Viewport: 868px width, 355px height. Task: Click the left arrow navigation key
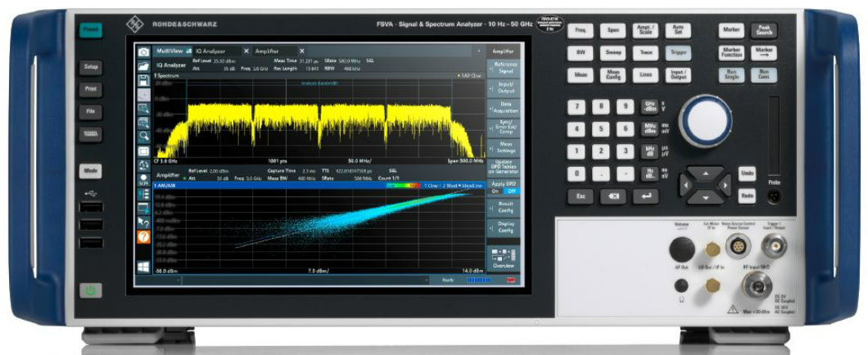pyautogui.click(x=687, y=185)
